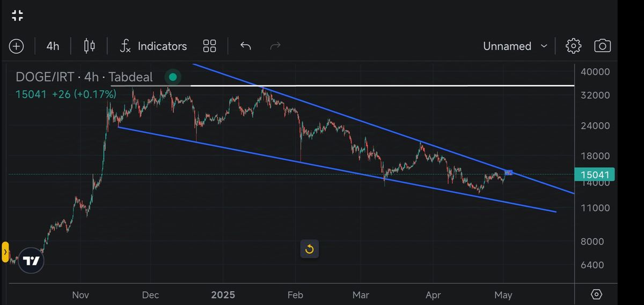The height and width of the screenshot is (305, 644).
Task: Exit fullscreen using the collapse icon
Action: pyautogui.click(x=17, y=16)
